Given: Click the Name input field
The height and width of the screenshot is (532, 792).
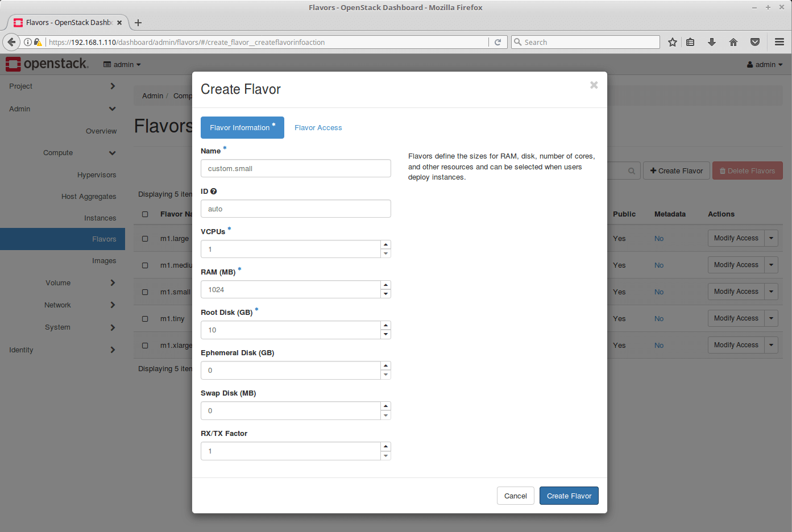Looking at the screenshot, I should click(296, 168).
